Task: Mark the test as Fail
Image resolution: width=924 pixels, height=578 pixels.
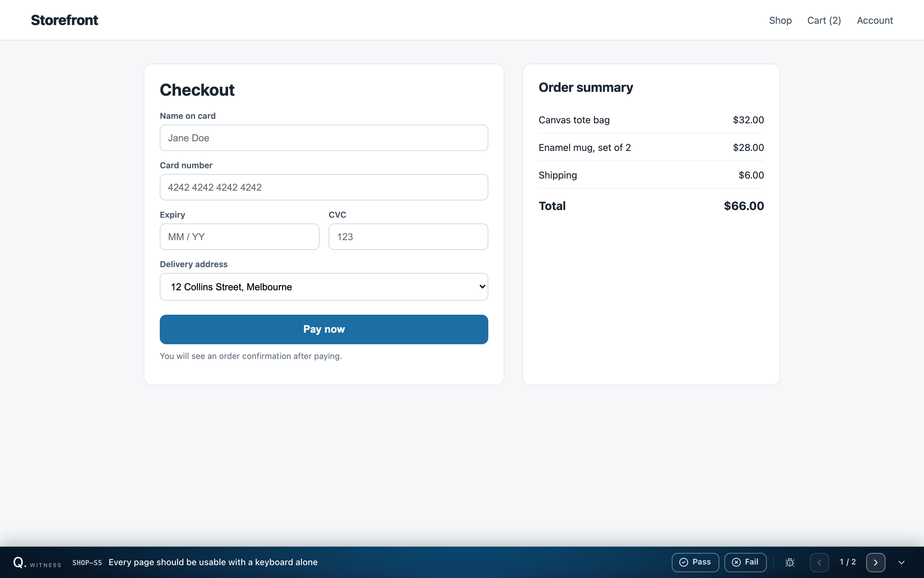Action: point(745,562)
